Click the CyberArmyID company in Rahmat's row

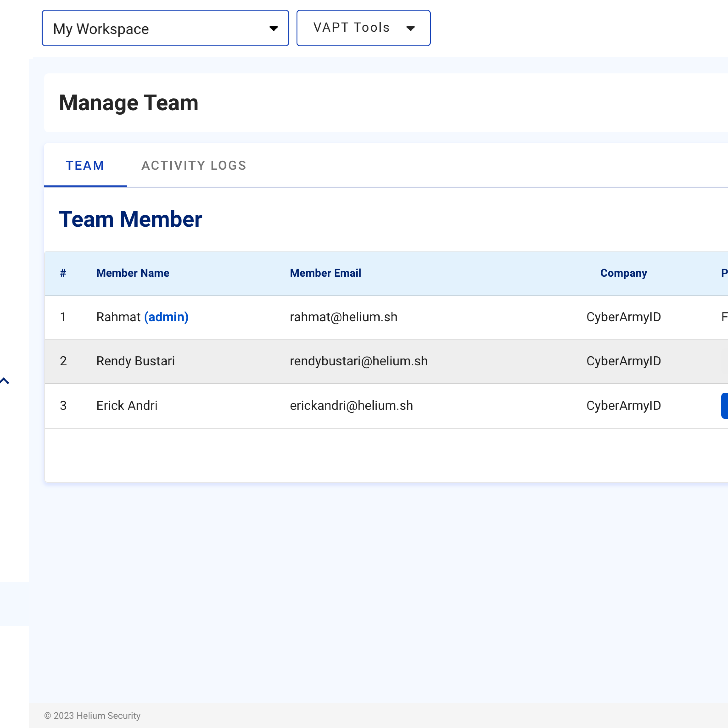coord(623,317)
